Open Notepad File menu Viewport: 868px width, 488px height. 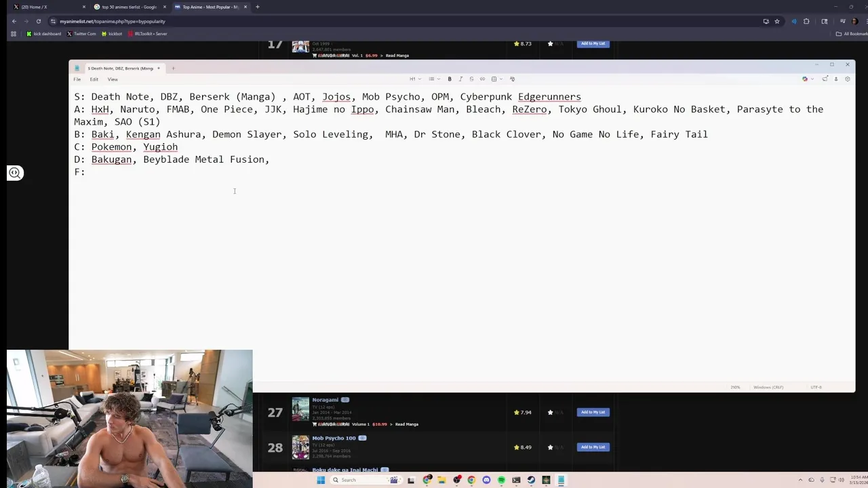[x=77, y=79]
